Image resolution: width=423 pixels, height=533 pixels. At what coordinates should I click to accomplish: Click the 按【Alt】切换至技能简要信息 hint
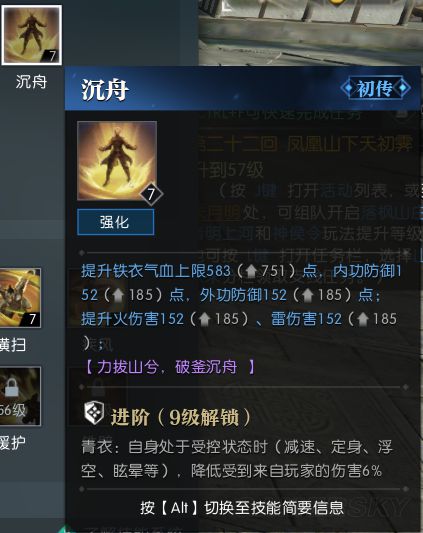point(242,508)
